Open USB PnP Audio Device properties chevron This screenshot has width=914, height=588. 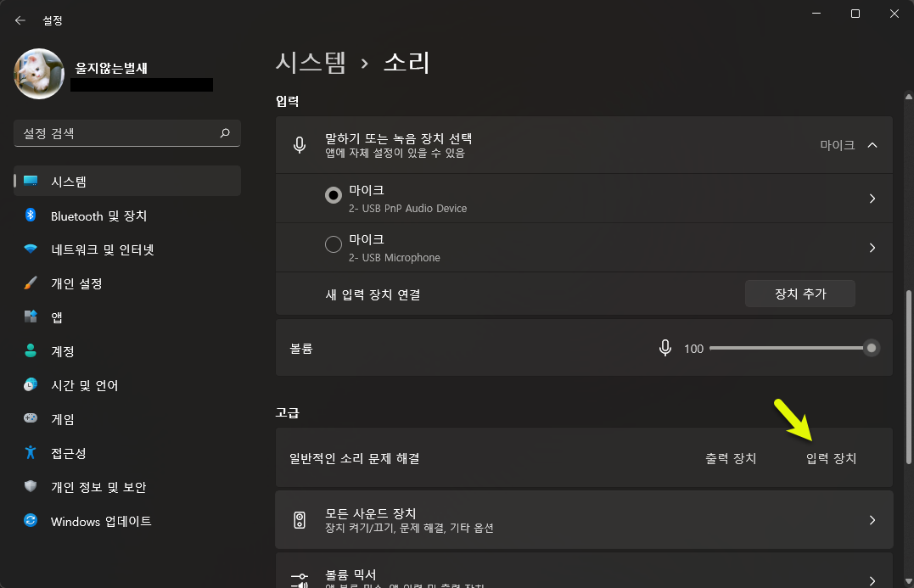[x=872, y=199]
